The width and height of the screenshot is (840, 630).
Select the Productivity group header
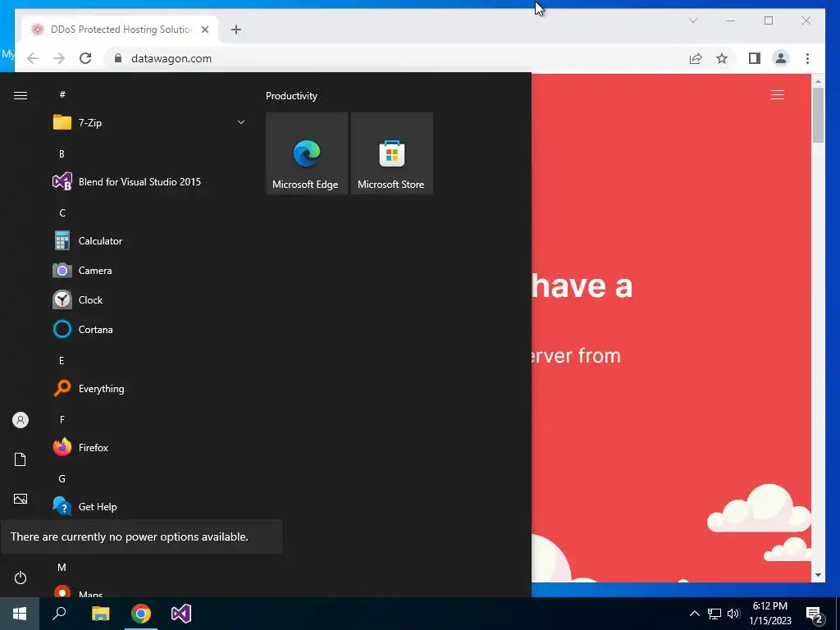click(291, 96)
